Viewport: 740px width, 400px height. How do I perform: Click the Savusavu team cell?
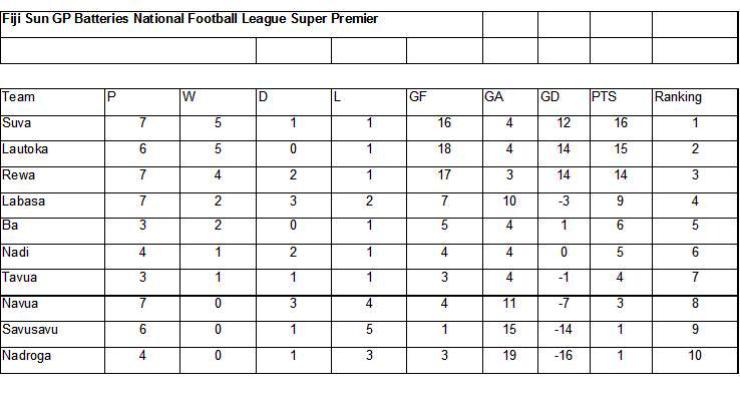point(52,334)
